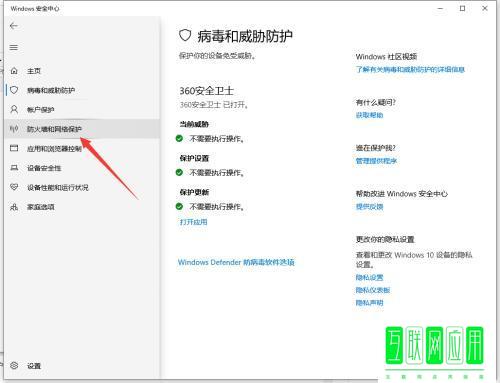Viewport: 500px width, 383px height.
Task: Click the 获取帮助 link
Action: 370,115
